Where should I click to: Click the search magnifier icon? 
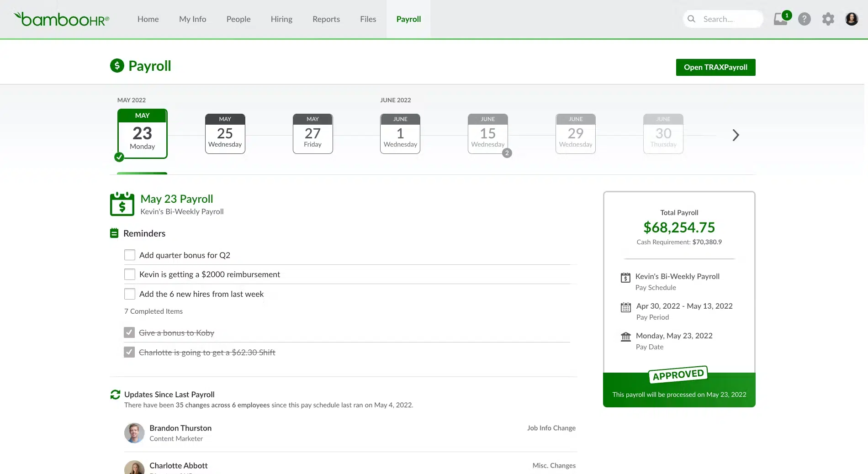coord(691,19)
